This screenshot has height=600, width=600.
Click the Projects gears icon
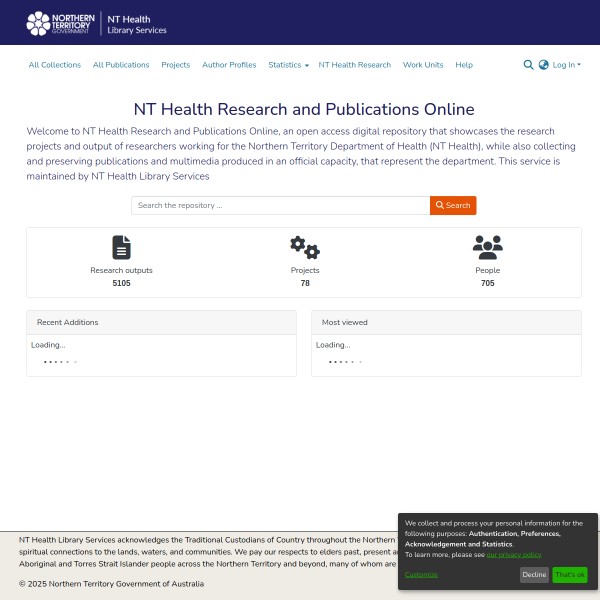click(x=304, y=247)
